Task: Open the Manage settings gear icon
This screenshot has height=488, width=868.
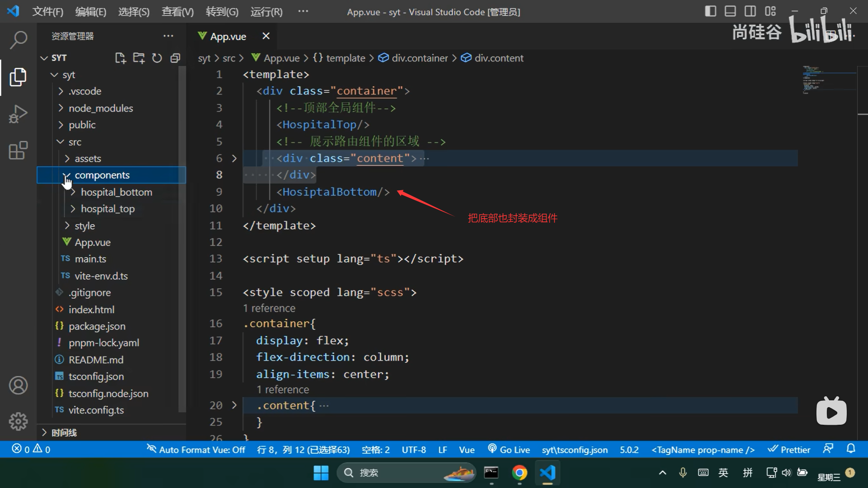Action: pyautogui.click(x=18, y=421)
